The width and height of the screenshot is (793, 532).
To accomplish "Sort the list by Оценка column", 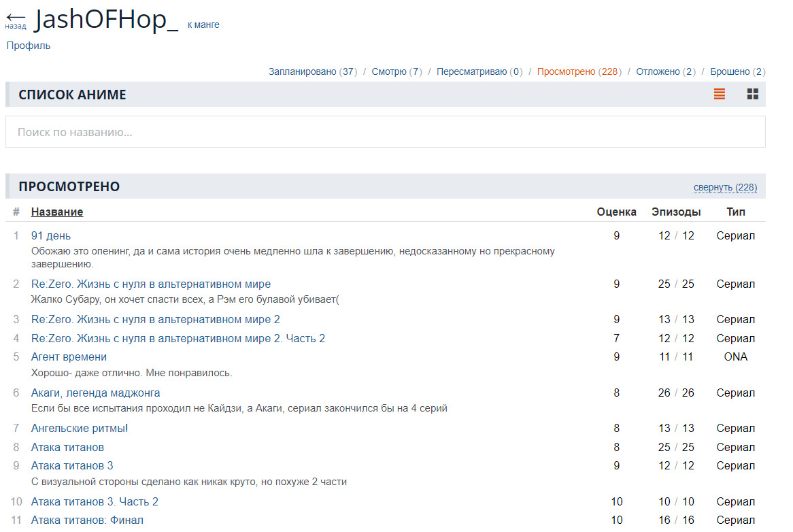I will [x=616, y=212].
